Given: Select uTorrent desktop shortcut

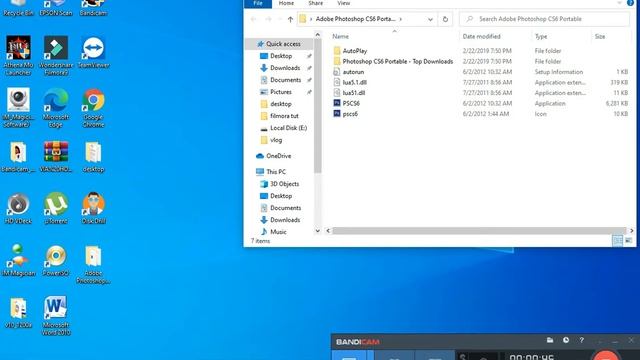Looking at the screenshot, I should [56, 208].
